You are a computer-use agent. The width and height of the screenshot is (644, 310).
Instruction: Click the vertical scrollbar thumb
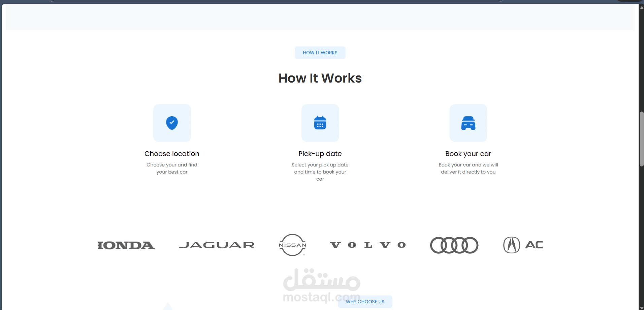click(642, 139)
